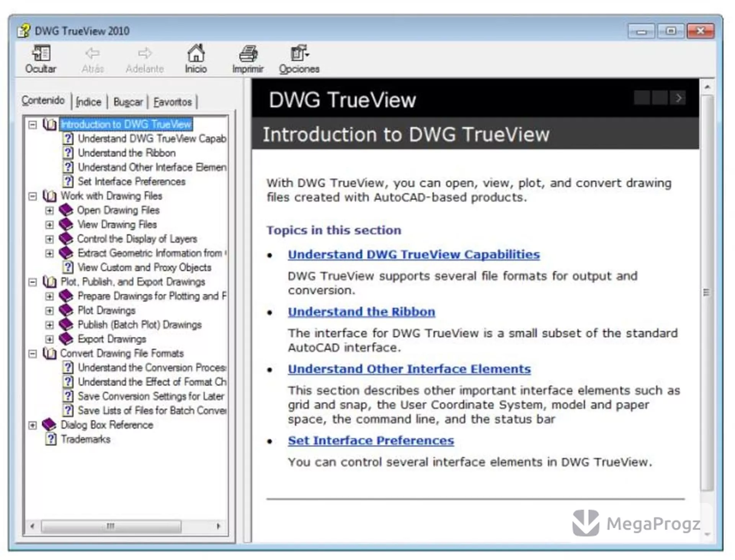
Task: Click the content pane vertical scrollbar thumb
Action: (707, 293)
